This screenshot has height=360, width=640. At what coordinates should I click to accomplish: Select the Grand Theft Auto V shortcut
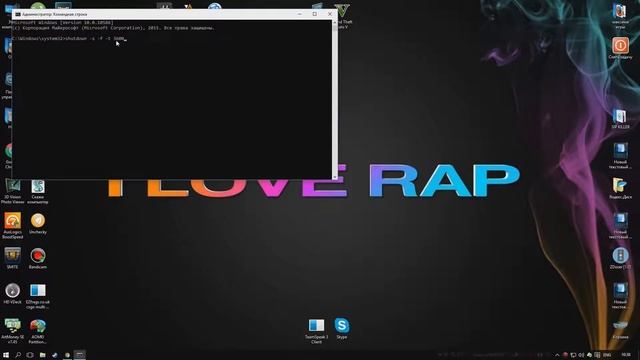click(343, 16)
